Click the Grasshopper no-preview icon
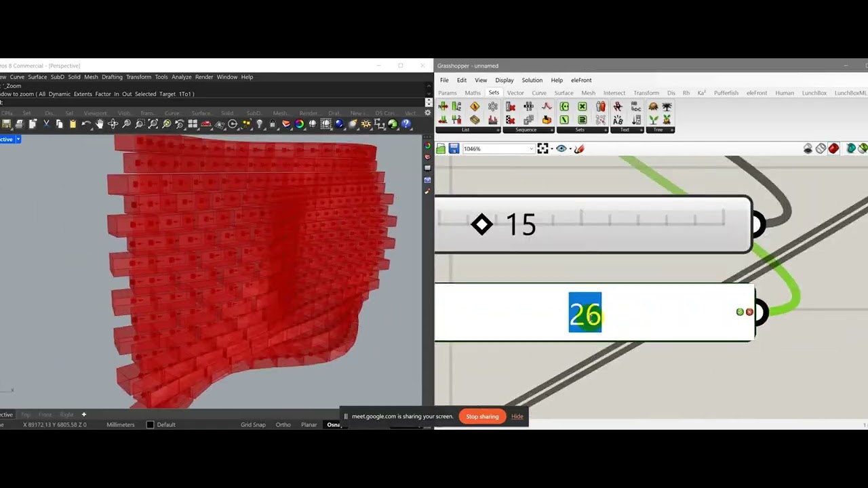Viewport: 868px width, 488px height. click(x=808, y=148)
